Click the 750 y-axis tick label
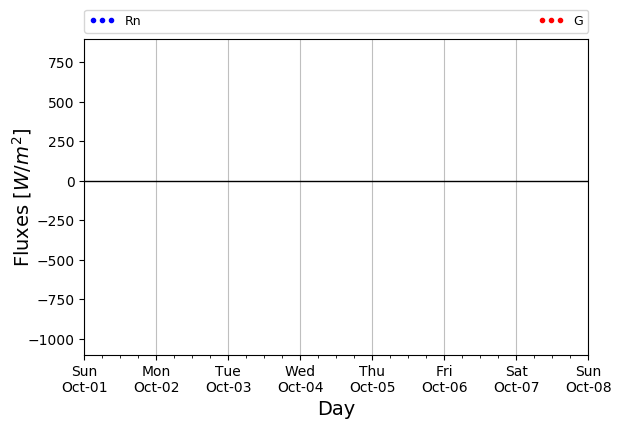The width and height of the screenshot is (621, 429). point(61,63)
